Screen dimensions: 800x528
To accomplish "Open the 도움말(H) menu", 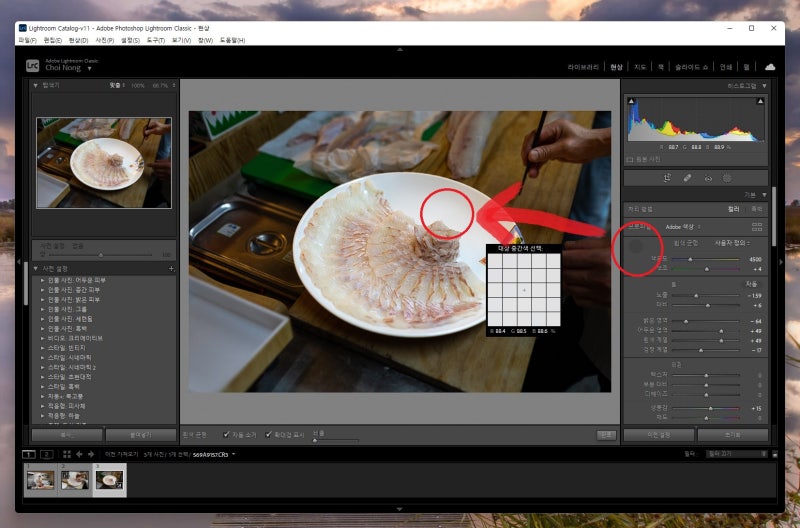I will coord(232,40).
